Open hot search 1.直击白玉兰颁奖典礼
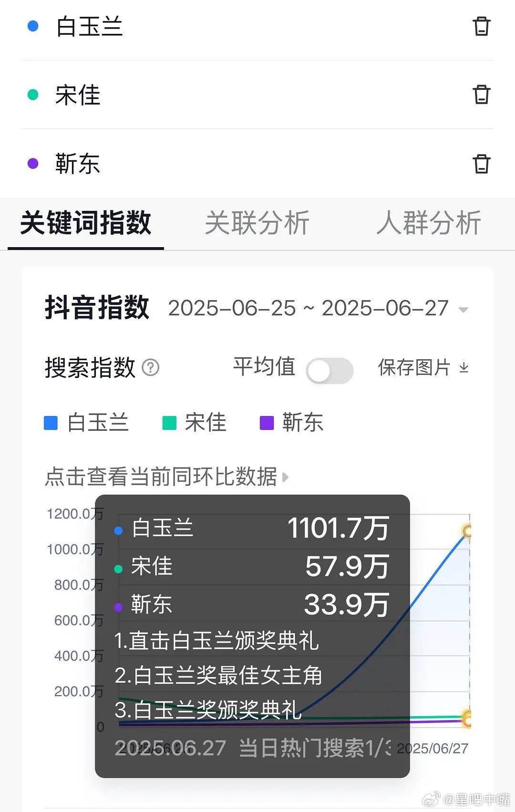 click(216, 640)
